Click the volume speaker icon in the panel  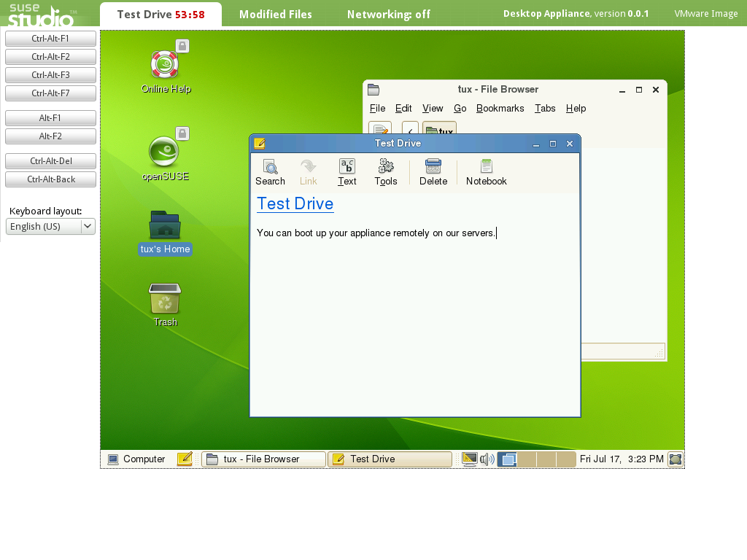click(x=487, y=459)
